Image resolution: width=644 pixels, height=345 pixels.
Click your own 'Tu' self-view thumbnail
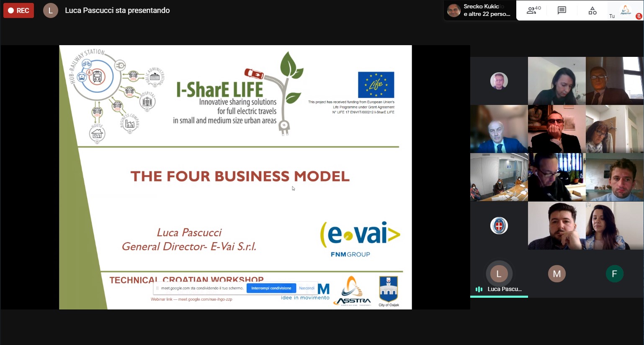[626, 10]
